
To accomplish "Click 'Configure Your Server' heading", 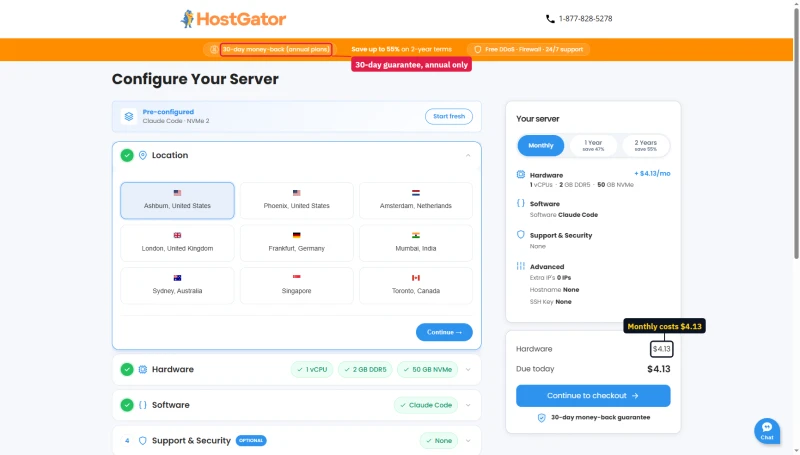I will tap(195, 79).
